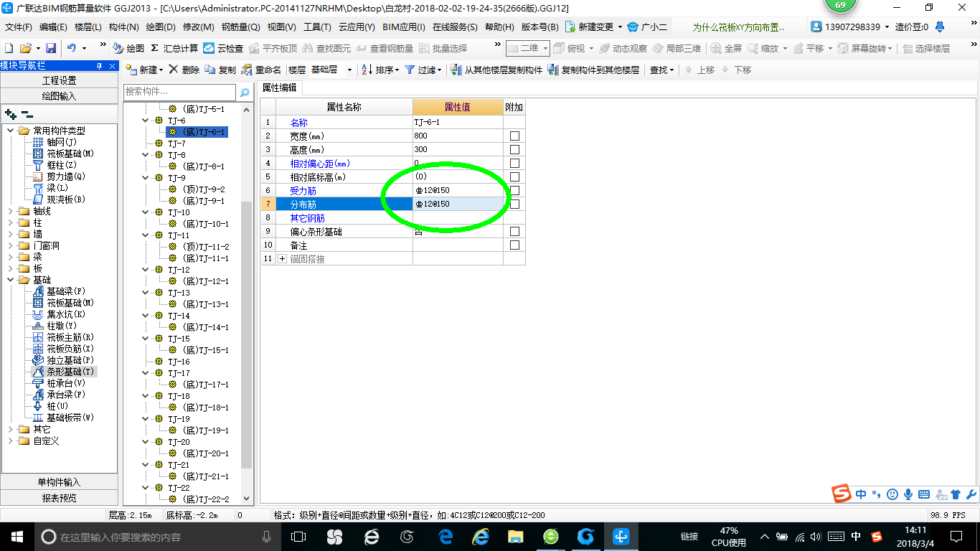Select 桩承台(V) under 基础
The image size is (980, 551).
59,383
